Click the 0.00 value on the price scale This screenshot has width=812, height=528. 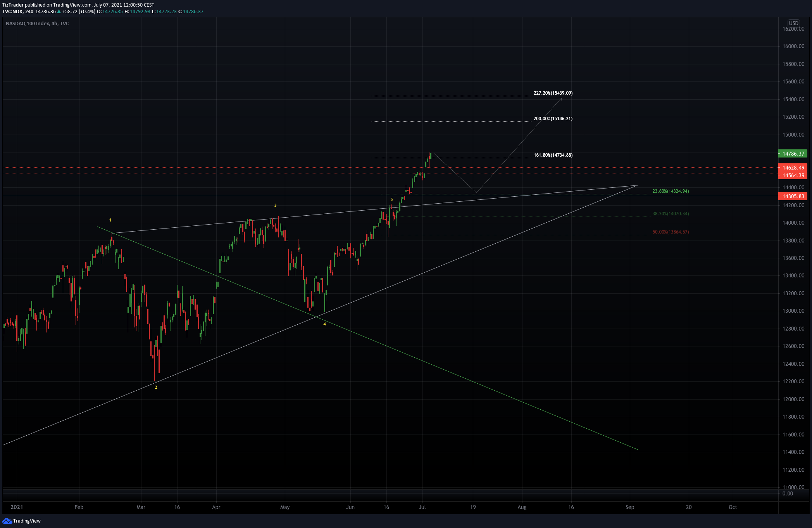788,493
